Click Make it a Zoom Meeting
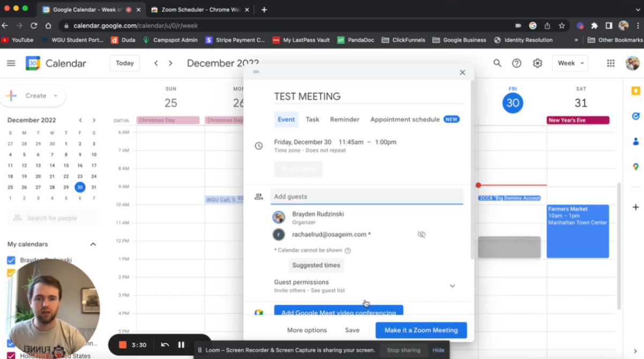The width and height of the screenshot is (644, 359). 421,330
